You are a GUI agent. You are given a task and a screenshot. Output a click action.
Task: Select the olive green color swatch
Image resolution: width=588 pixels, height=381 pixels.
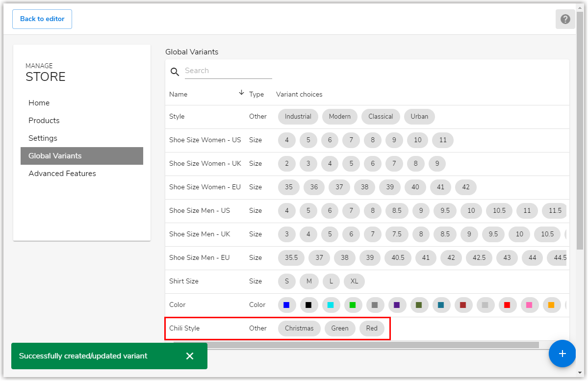[419, 305]
